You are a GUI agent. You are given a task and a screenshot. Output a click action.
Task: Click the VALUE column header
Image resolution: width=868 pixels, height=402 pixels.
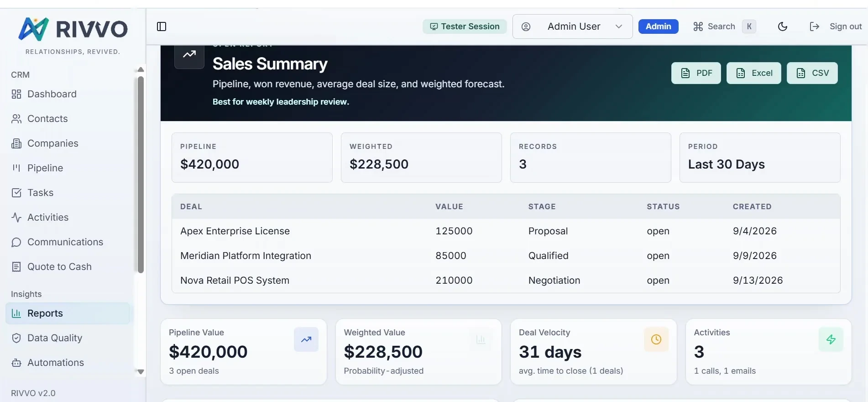449,206
